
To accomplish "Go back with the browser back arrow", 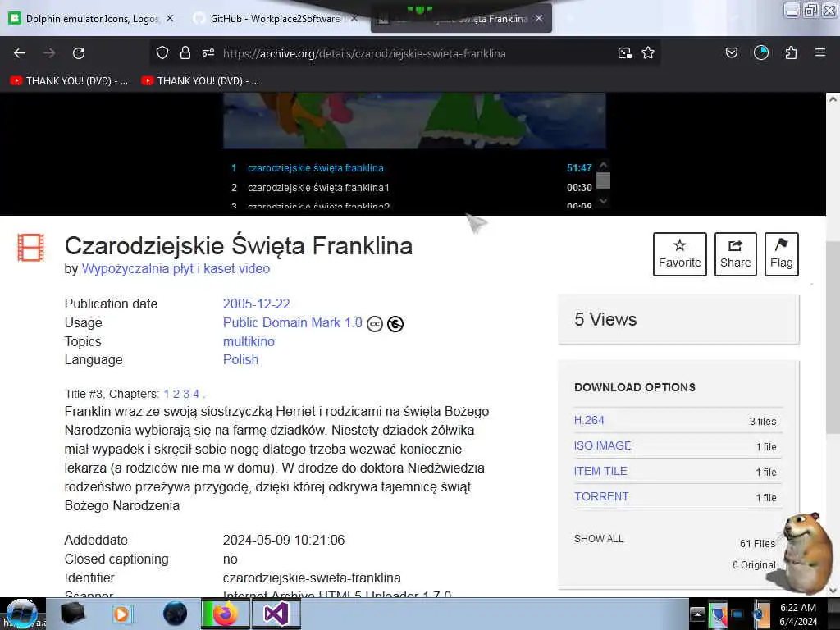I will [20, 53].
